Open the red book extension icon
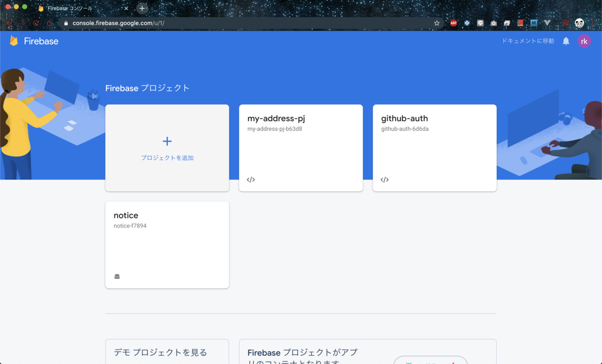Image resolution: width=602 pixels, height=364 pixels. coord(520,23)
